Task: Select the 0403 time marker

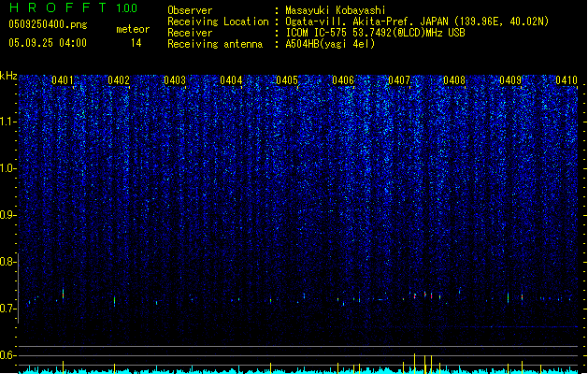Action: tap(175, 79)
